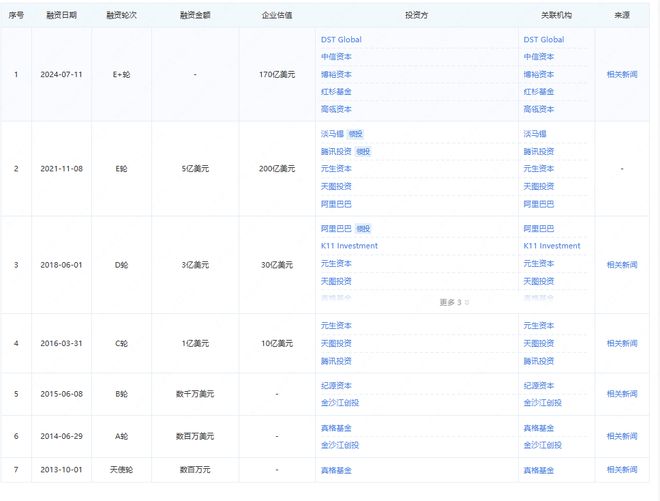660x501 pixels.
Task: Open 腾讯投资 investor link in the C轮 row
Action: pos(336,361)
